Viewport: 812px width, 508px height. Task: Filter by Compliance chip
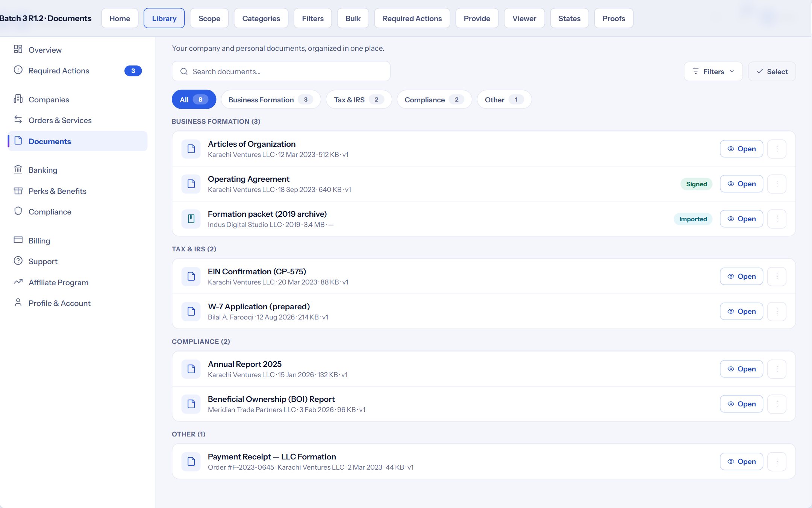434,100
